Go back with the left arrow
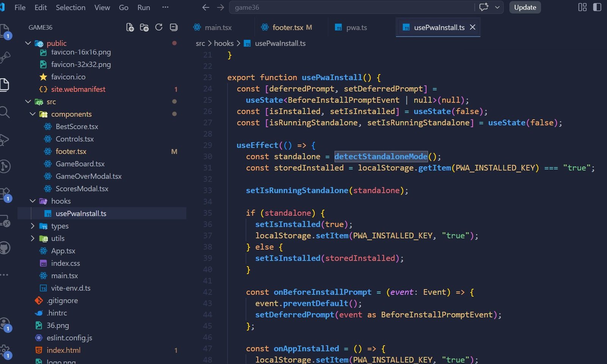This screenshot has width=607, height=364. point(206,7)
